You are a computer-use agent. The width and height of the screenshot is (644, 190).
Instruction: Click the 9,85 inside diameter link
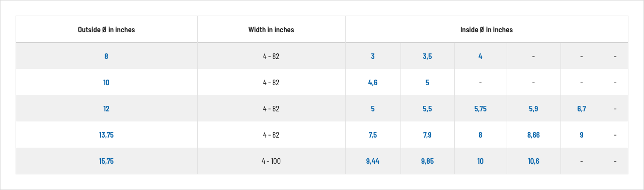427,161
